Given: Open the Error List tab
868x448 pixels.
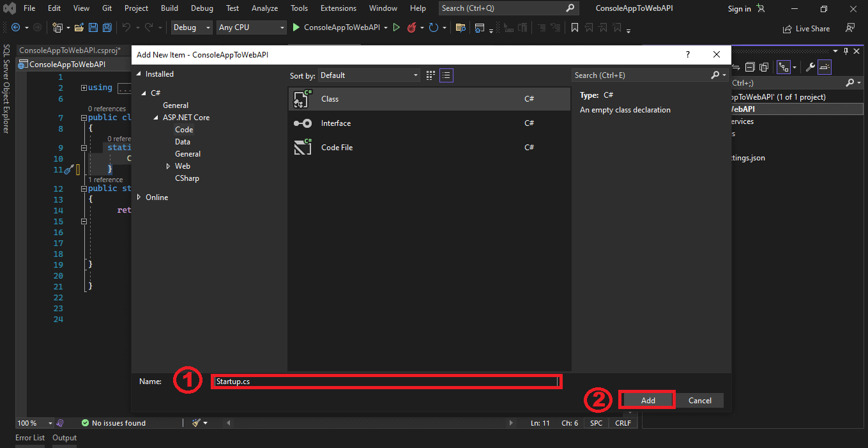Looking at the screenshot, I should (x=30, y=438).
